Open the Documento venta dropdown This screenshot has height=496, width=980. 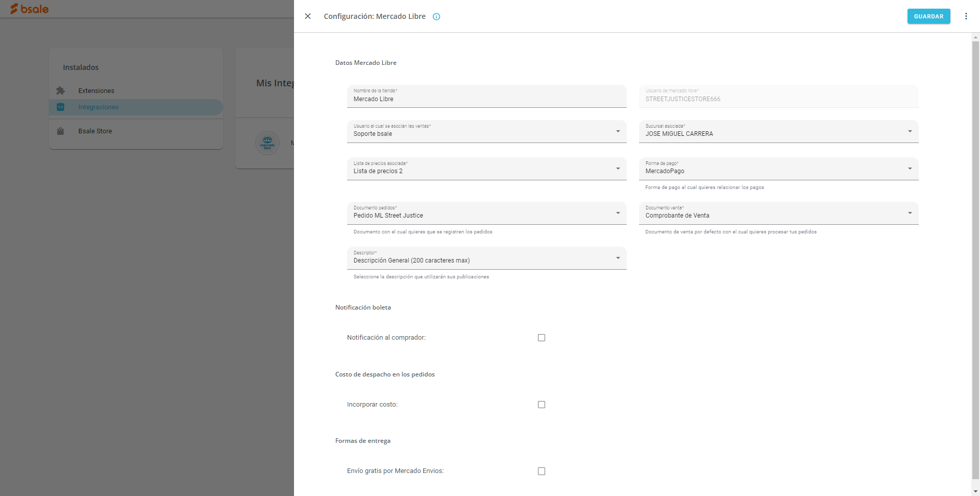778,213
